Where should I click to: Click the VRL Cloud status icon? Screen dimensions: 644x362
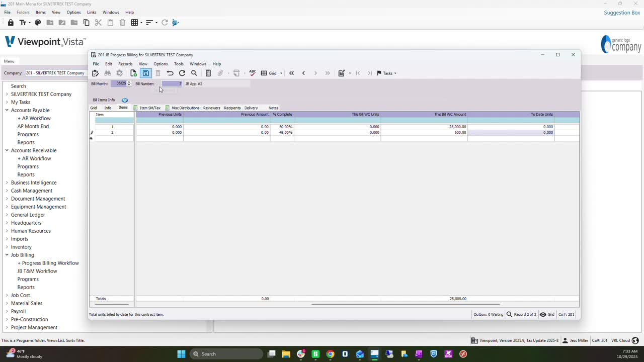635,340
